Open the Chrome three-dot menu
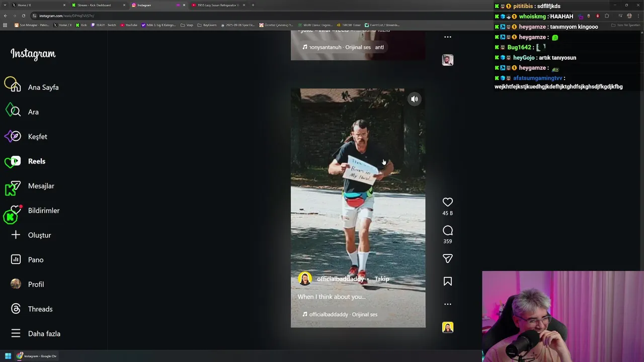Screen dimensions: 644x362 (638, 16)
